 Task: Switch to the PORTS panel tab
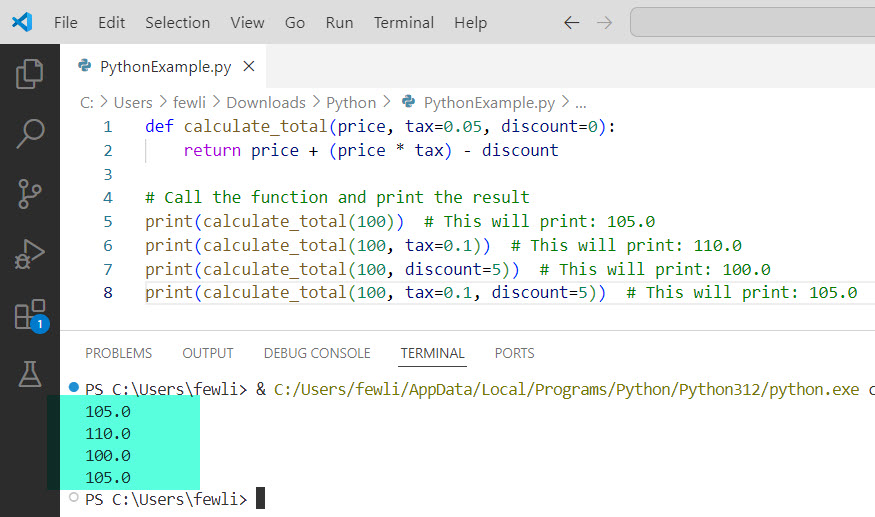click(515, 353)
